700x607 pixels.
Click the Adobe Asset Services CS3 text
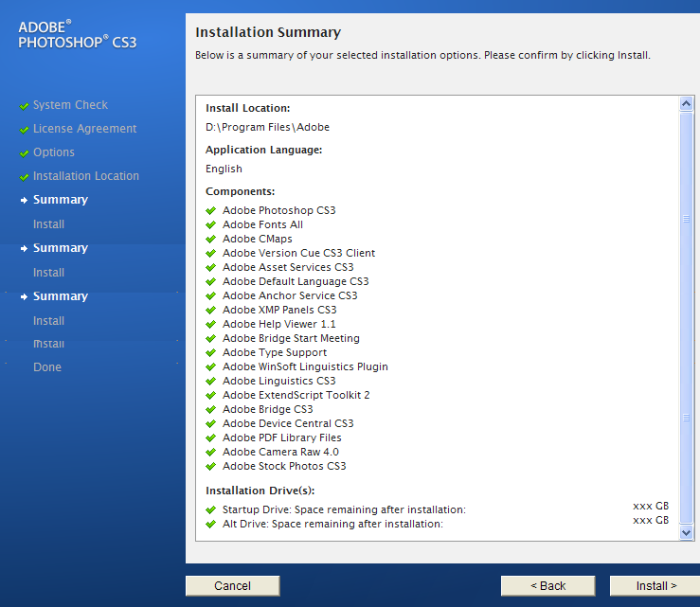(288, 267)
